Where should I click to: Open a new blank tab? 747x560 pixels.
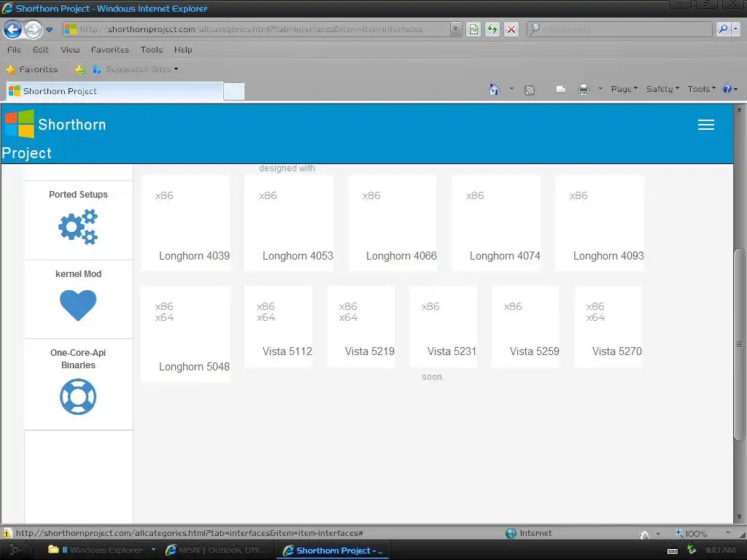point(234,91)
